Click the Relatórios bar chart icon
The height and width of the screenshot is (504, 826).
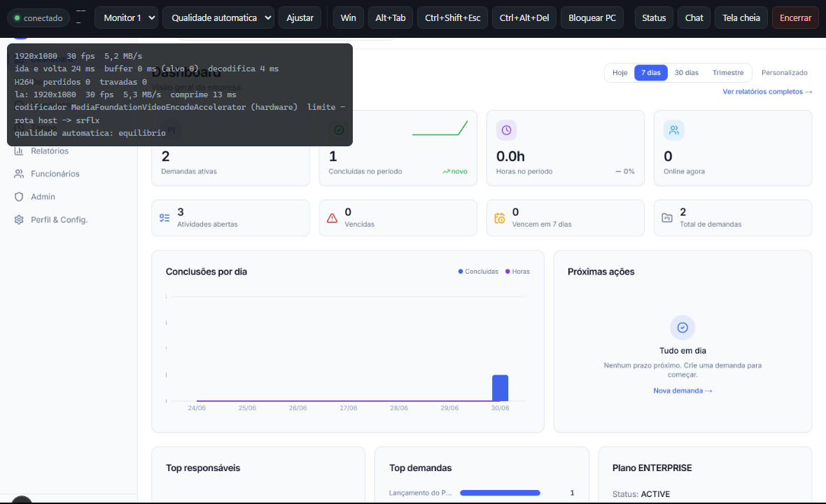coord(19,151)
